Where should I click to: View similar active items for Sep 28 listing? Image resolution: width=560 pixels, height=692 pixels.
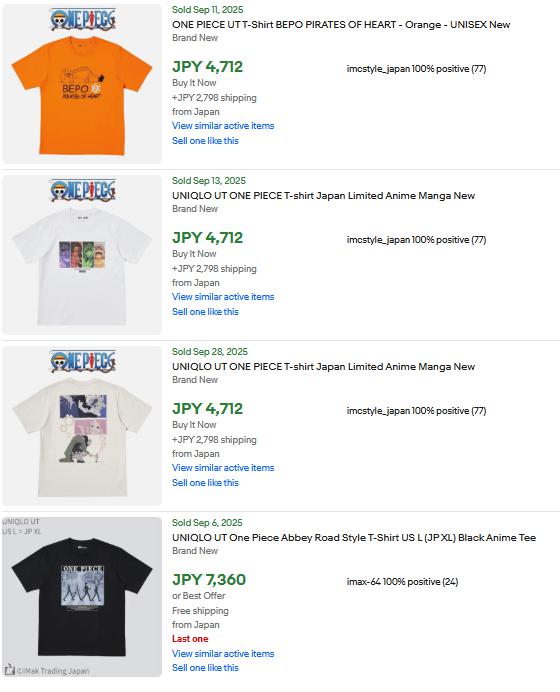[223, 468]
